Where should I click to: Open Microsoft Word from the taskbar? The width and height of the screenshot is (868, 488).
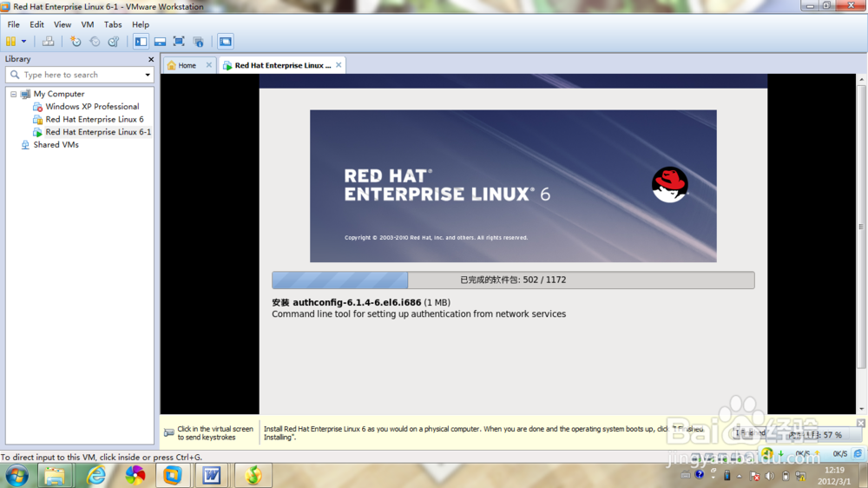[x=212, y=476]
